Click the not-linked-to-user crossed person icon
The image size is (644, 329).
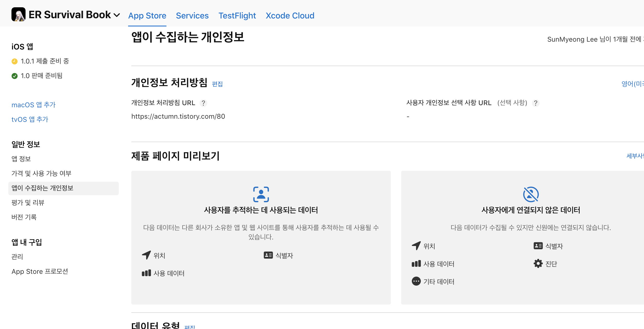(x=531, y=194)
